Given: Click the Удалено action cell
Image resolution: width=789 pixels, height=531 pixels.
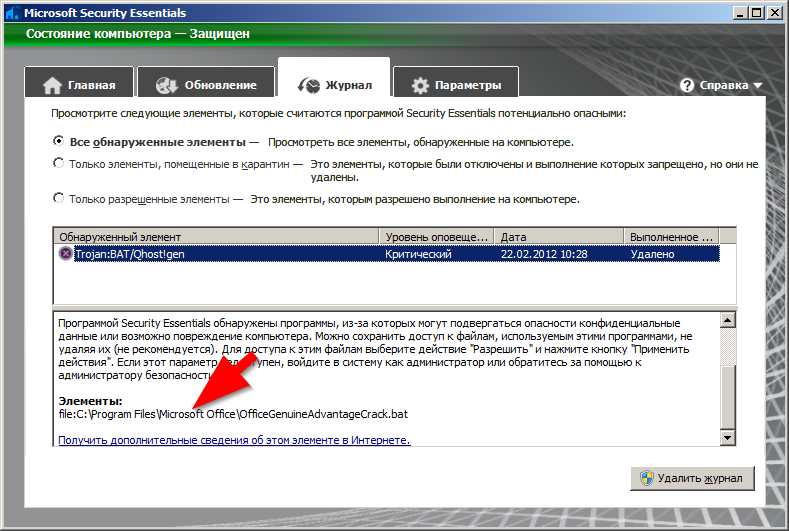Looking at the screenshot, I should pos(652,254).
